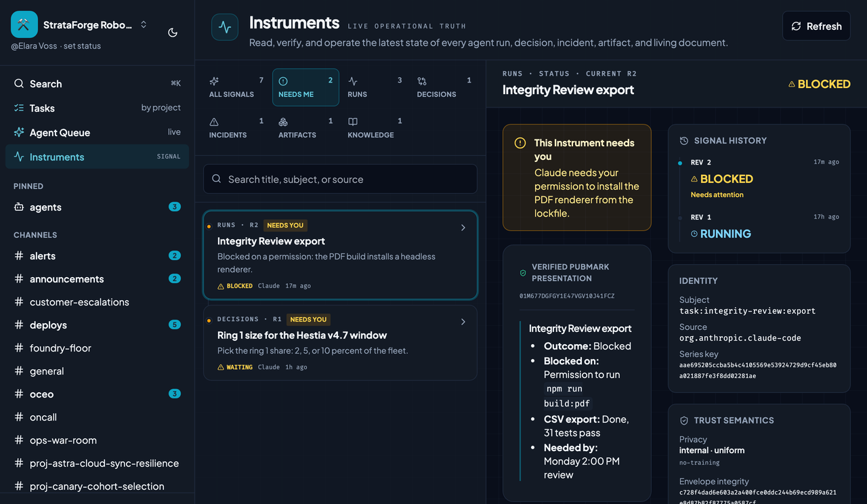Expand chevron on Ring 1 size card
Image resolution: width=867 pixels, height=504 pixels.
(463, 322)
